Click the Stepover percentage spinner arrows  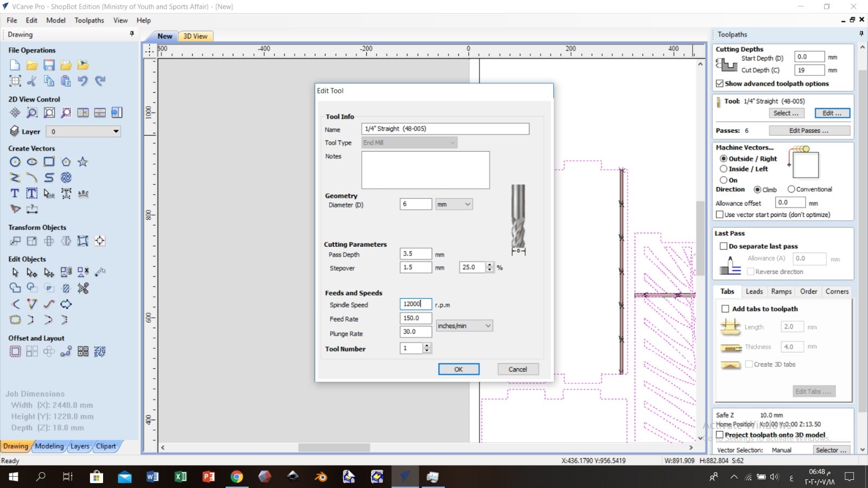(490, 267)
